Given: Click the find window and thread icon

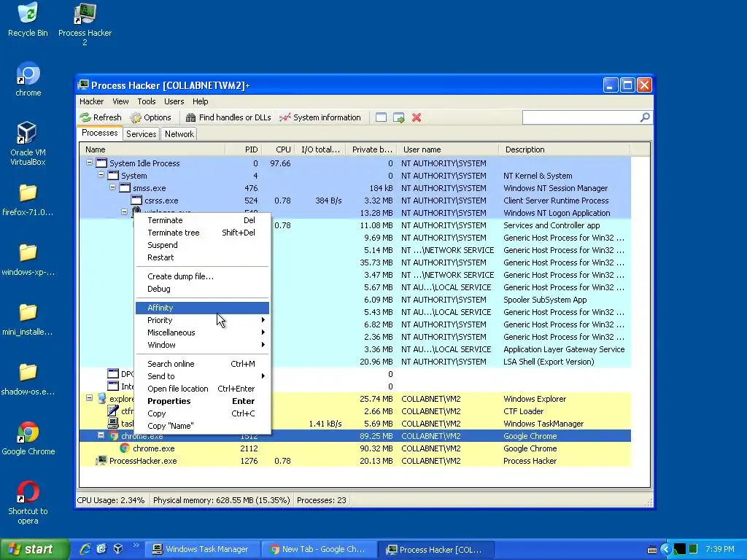Looking at the screenshot, I should coord(399,117).
